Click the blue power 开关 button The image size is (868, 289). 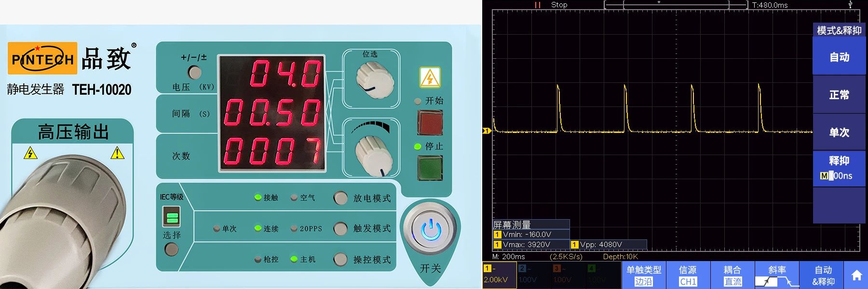point(431,230)
